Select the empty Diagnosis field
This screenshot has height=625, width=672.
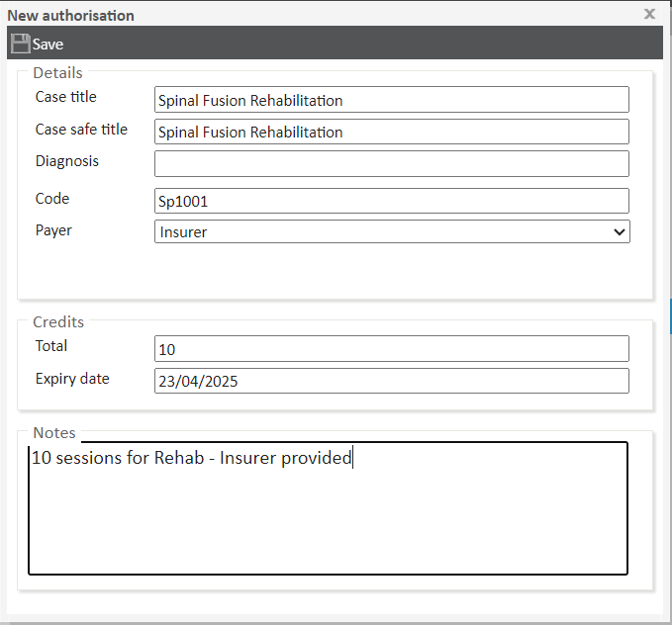point(391,163)
